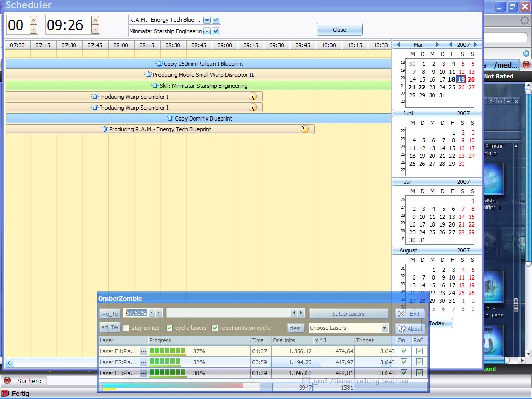The height and width of the screenshot is (399, 532).
Task: Toggle the RoC checkbox for Laser F3
Action: (x=420, y=373)
